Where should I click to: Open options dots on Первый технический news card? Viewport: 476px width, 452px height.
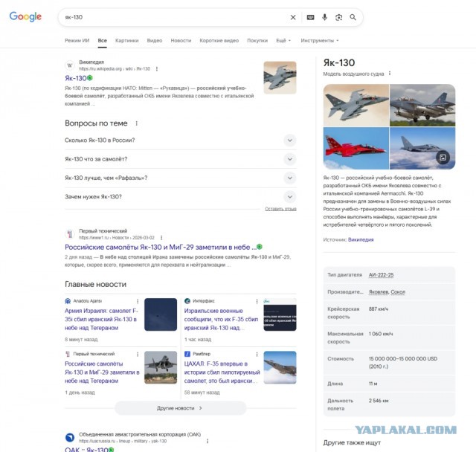click(x=138, y=354)
